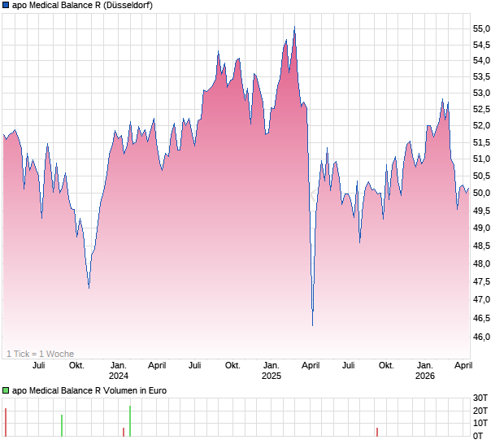The width and height of the screenshot is (504, 444).
Task: Click the green legend square for Volumen in Euro
Action: point(6,391)
